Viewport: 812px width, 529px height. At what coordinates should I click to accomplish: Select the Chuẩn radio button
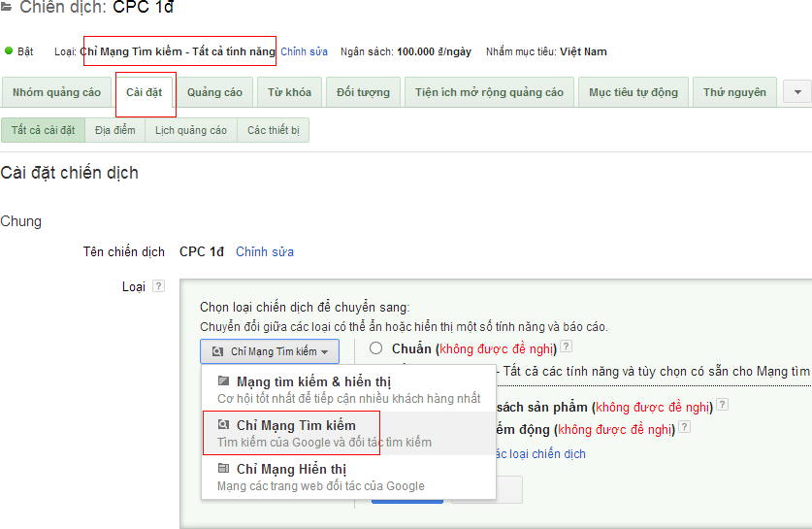(x=376, y=348)
